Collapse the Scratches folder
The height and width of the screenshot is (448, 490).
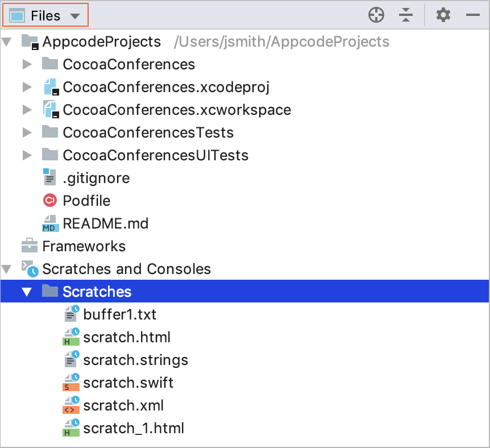point(27,292)
